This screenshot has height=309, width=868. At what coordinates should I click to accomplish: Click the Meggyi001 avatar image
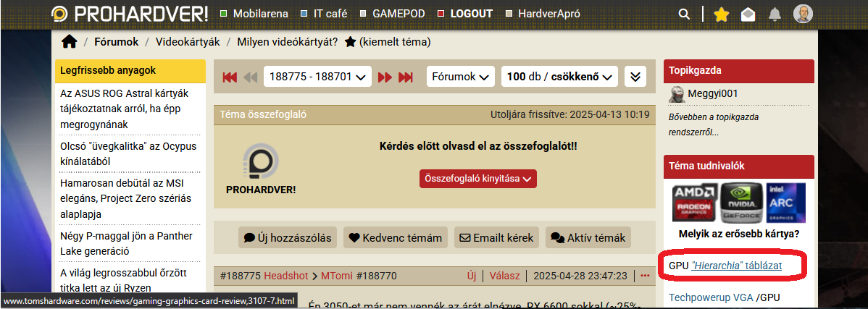(677, 94)
